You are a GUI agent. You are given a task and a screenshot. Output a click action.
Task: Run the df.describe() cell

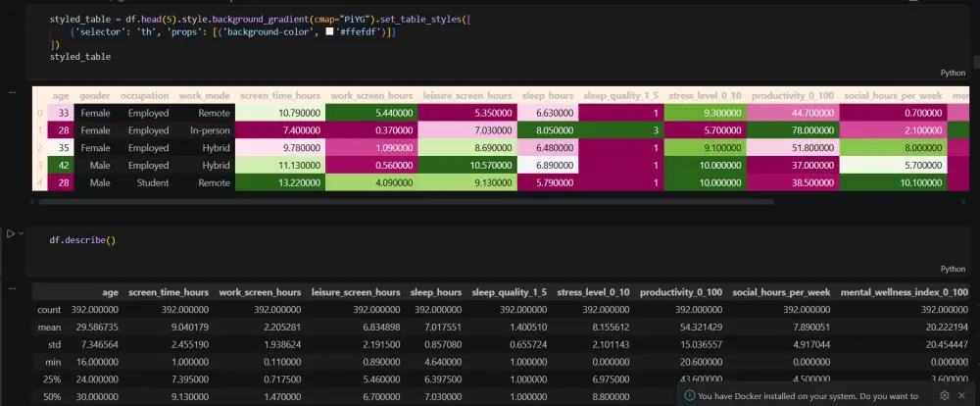coord(10,233)
